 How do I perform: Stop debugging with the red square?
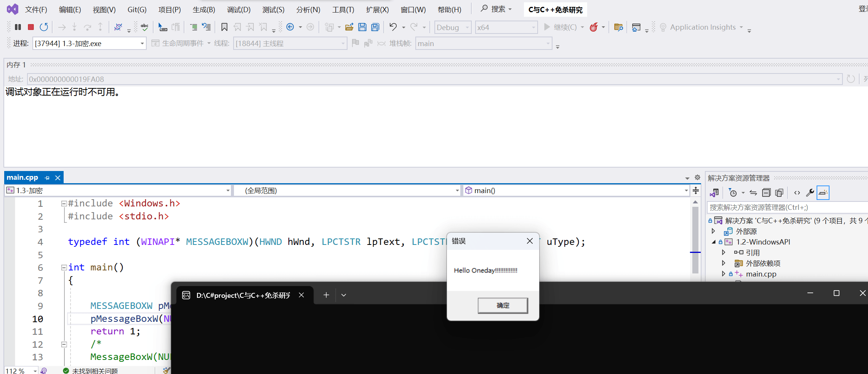[31, 27]
